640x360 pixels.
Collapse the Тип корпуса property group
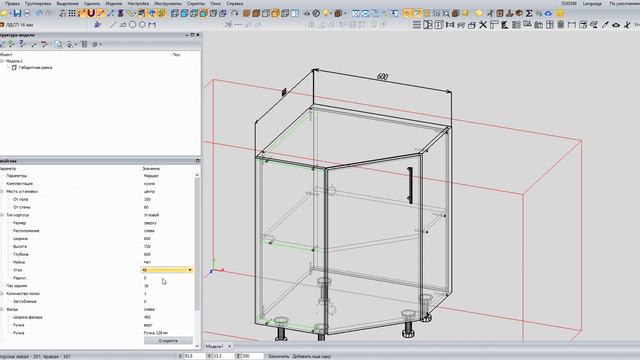pyautogui.click(x=2, y=215)
